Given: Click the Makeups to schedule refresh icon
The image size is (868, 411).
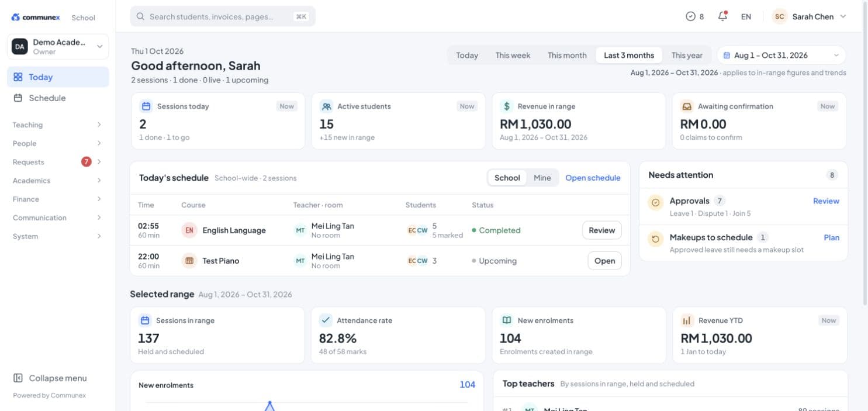Looking at the screenshot, I should coord(656,239).
